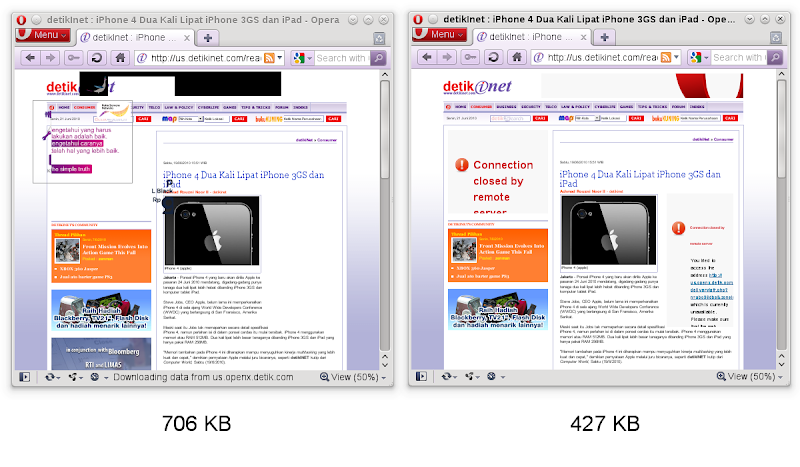The width and height of the screenshot is (800, 467).
Task: Open iPhone 4 headline link in left window
Action: [x=243, y=179]
